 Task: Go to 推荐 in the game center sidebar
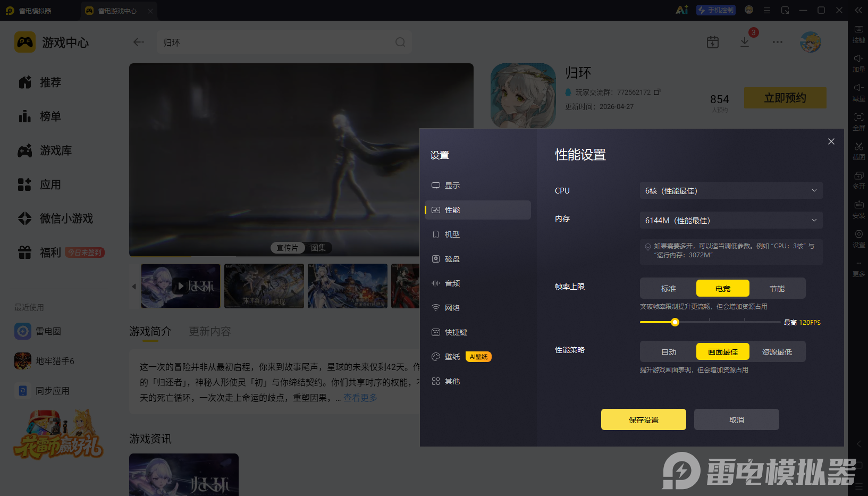40,82
